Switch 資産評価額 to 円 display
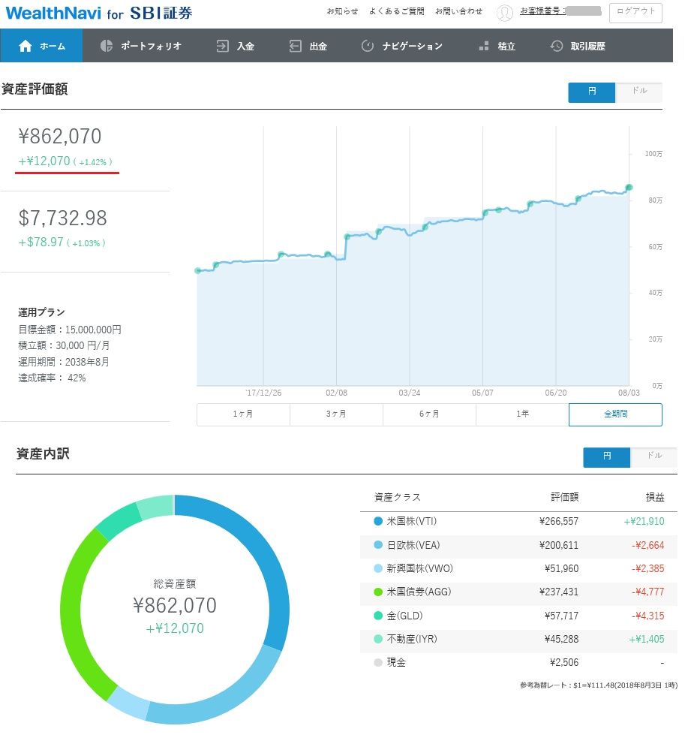The image size is (700, 750). [591, 92]
